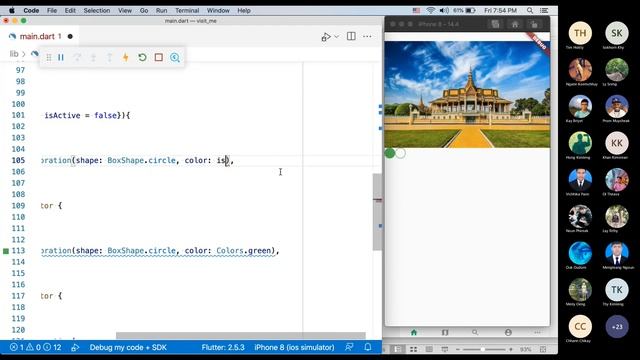
Task: Tap Home tab in app bottom bar
Action: tap(414, 332)
